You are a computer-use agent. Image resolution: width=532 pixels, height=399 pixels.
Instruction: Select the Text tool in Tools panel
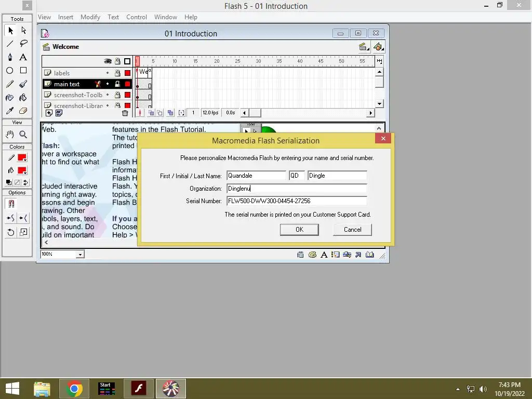coord(23,57)
